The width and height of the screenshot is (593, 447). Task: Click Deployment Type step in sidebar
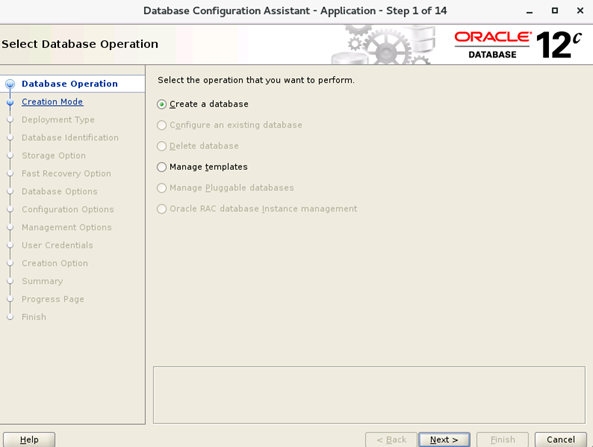[58, 120]
